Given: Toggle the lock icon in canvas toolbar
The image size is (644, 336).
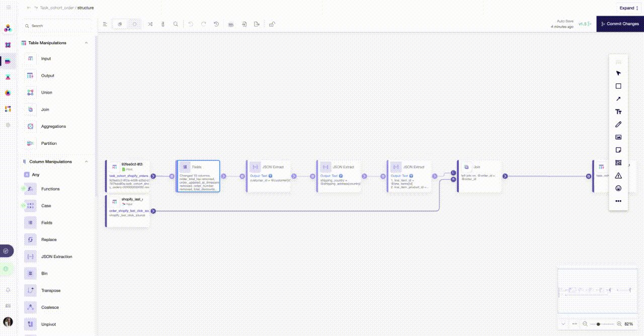Looking at the screenshot, I should pyautogui.click(x=272, y=24).
